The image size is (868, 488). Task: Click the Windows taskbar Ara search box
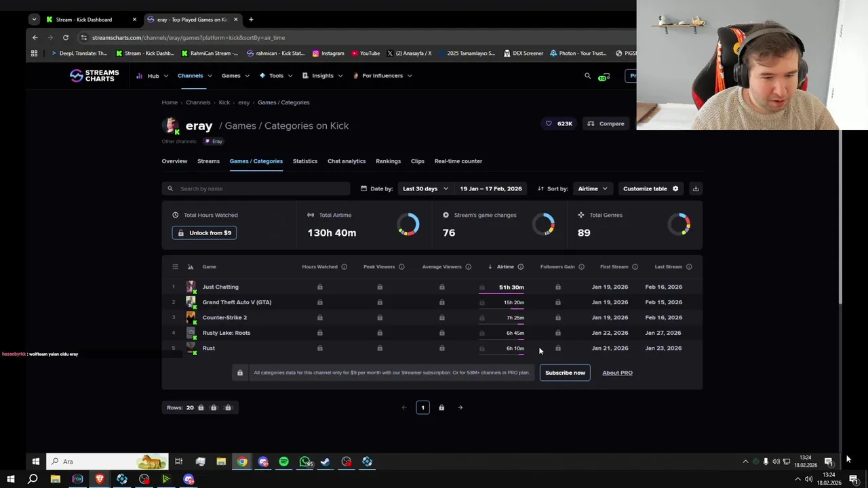(x=107, y=462)
